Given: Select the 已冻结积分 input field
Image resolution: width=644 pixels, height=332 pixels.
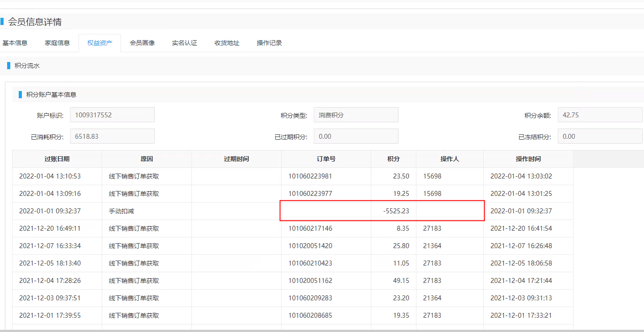Looking at the screenshot, I should [600, 136].
